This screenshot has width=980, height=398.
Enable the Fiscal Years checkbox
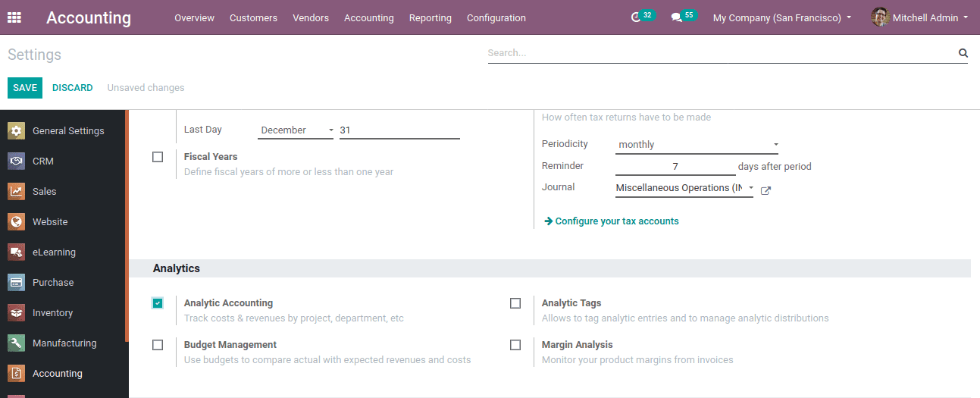click(158, 157)
